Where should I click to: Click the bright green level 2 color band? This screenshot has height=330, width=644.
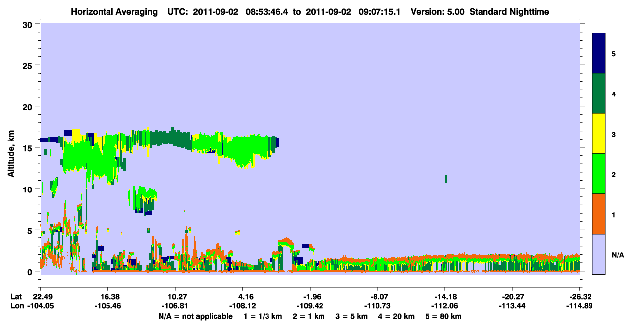point(599,174)
